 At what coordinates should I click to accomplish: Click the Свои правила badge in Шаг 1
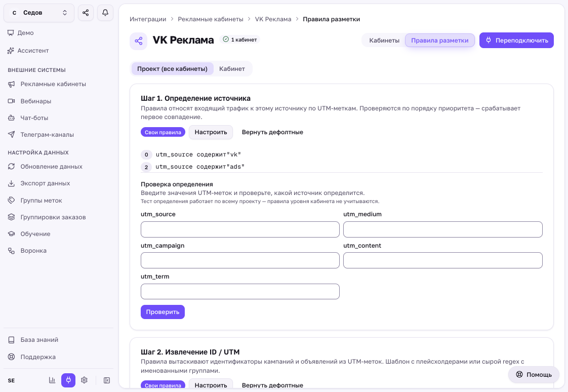point(163,132)
